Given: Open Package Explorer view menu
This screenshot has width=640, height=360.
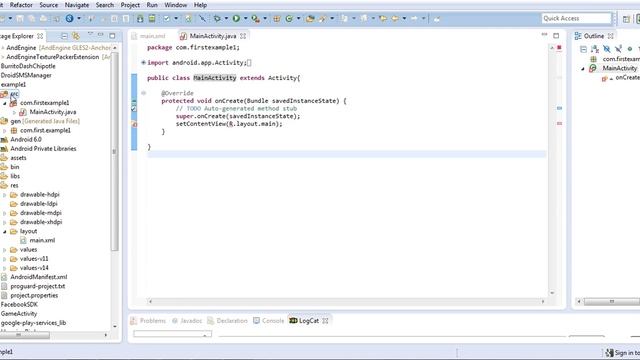Looking at the screenshot, I should (x=90, y=35).
